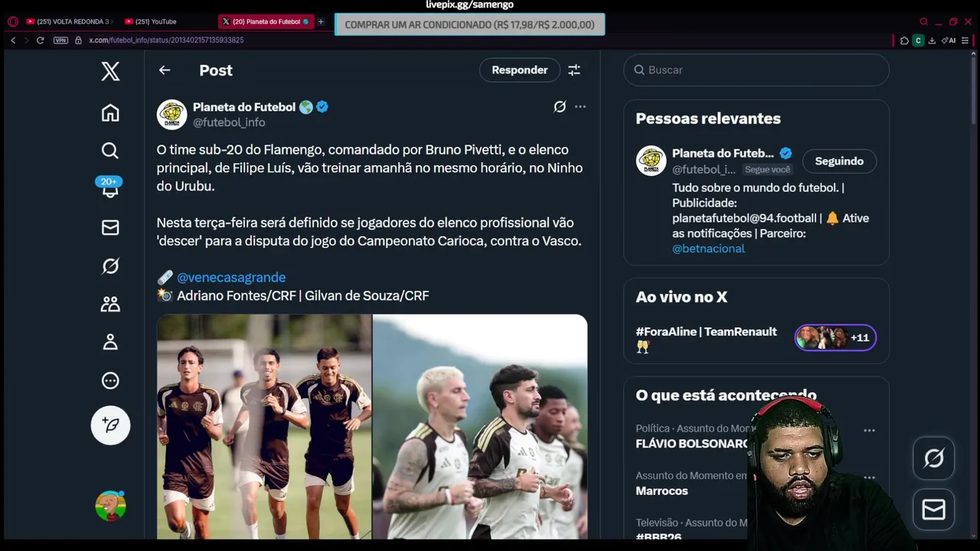Open the @betnacional link
Screen dimensions: 980x551
(708, 249)
